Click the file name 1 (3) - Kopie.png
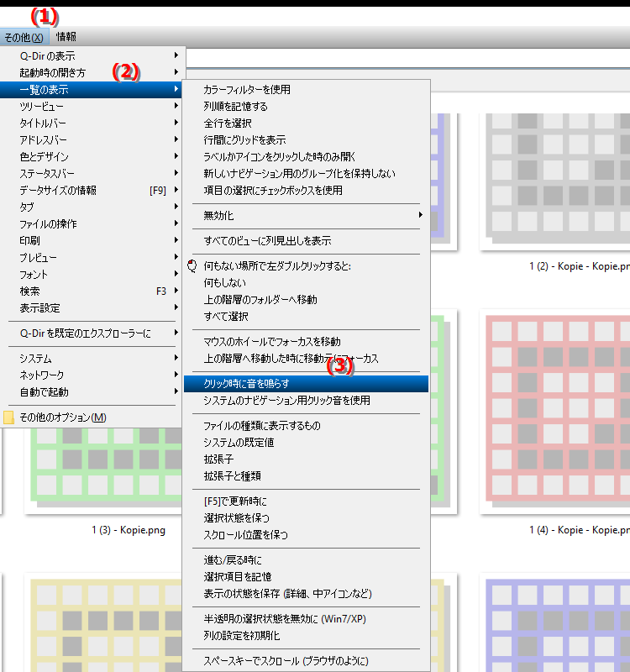The width and height of the screenshot is (630, 672). click(x=129, y=530)
